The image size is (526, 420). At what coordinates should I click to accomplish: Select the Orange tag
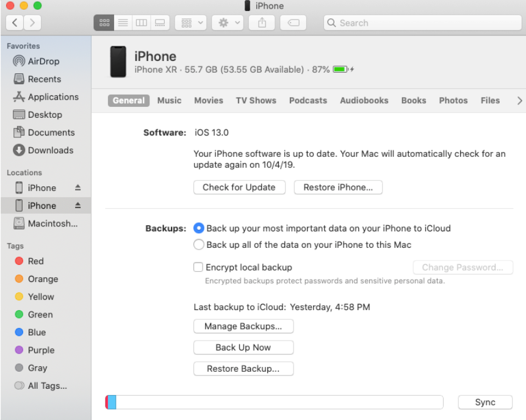click(x=46, y=279)
